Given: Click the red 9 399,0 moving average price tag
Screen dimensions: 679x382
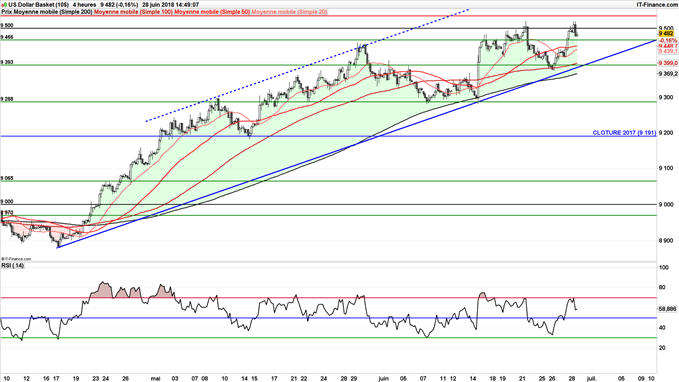Looking at the screenshot, I should point(668,63).
